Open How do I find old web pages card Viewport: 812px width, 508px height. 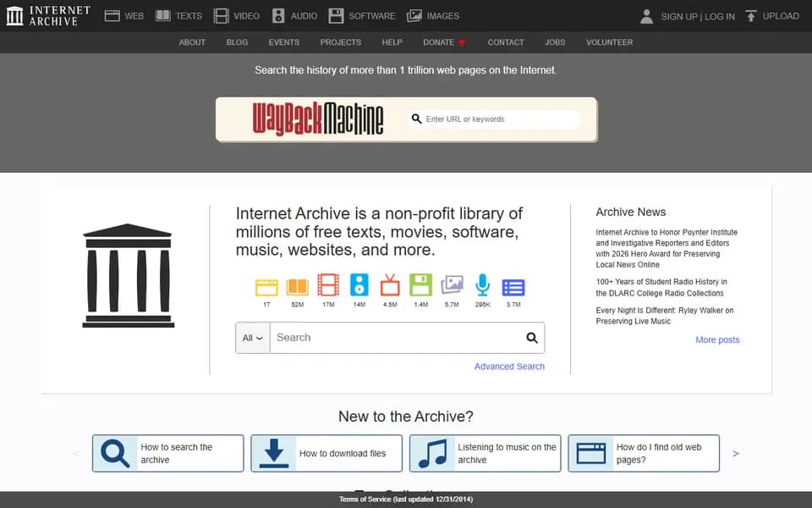(644, 454)
